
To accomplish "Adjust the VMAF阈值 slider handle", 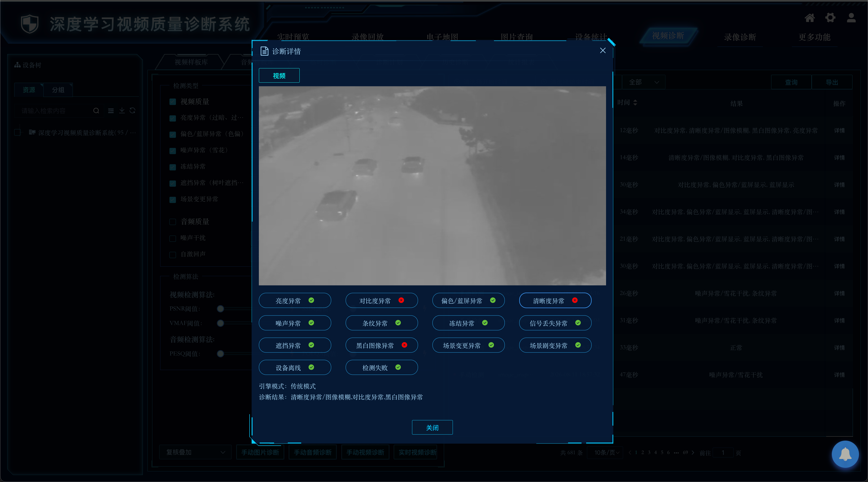I will pos(220,323).
